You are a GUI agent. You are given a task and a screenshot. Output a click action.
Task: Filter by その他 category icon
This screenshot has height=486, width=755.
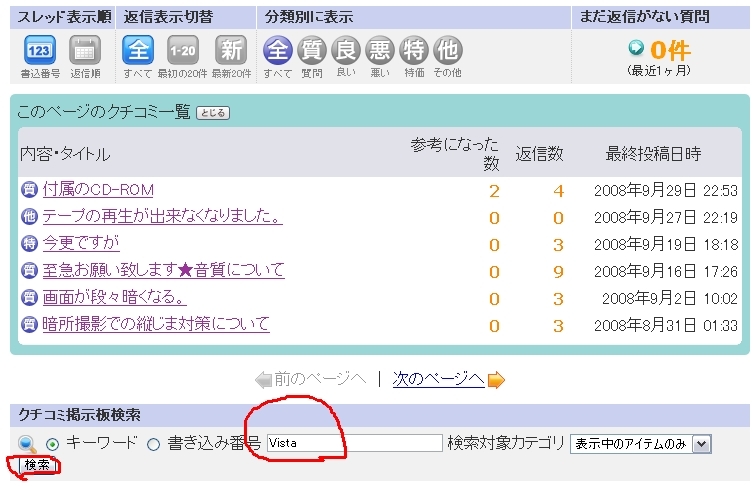click(x=448, y=50)
